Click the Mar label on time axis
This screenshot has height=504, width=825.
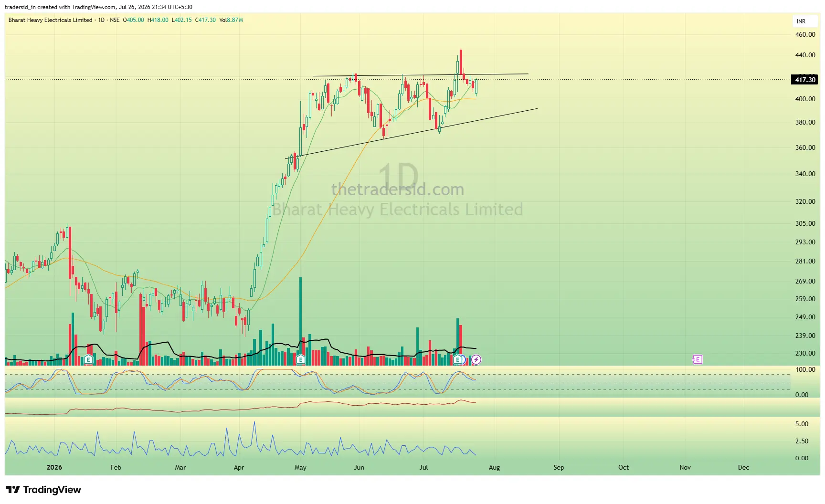180,467
